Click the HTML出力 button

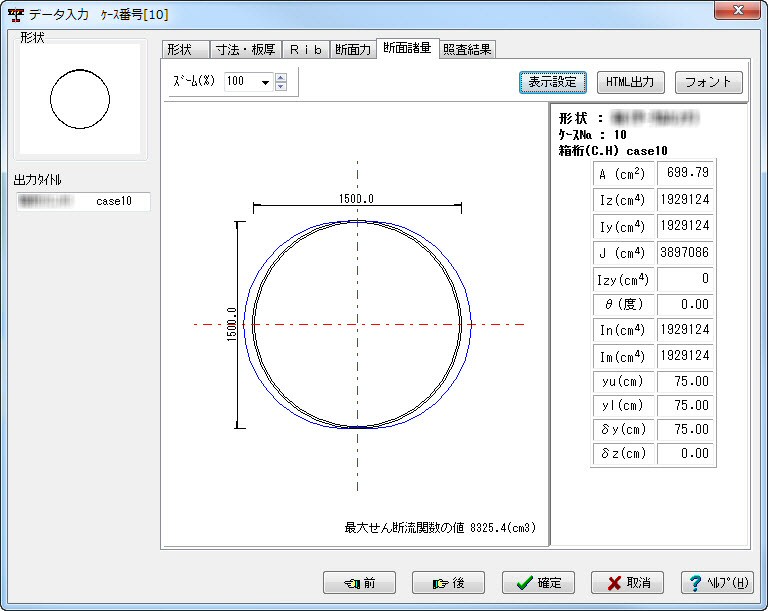click(x=630, y=82)
